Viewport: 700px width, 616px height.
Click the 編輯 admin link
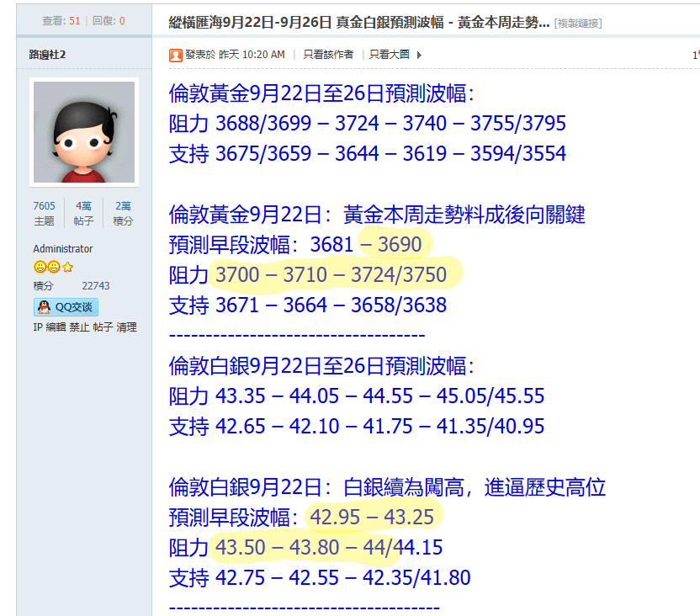[56, 327]
